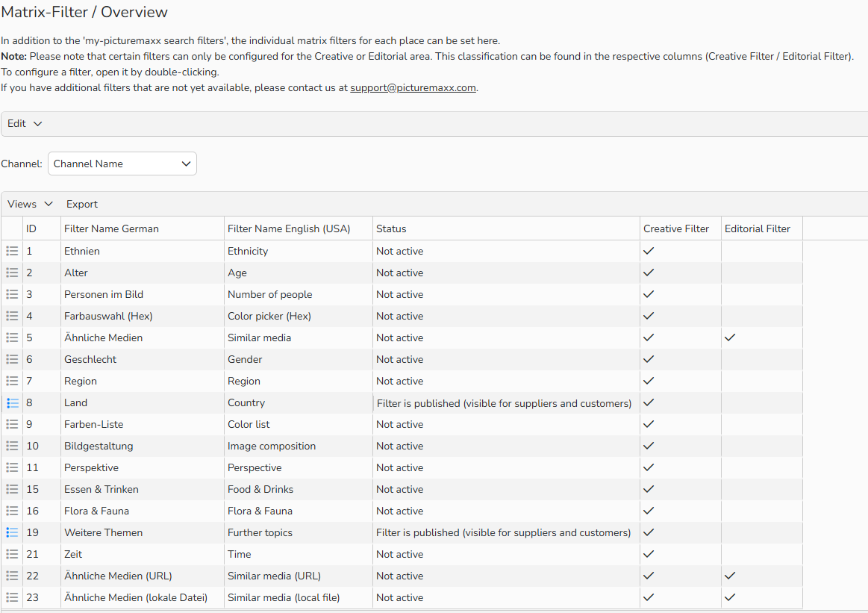
Task: Click Creative Filter checkmark for Ethnicity
Action: point(649,251)
